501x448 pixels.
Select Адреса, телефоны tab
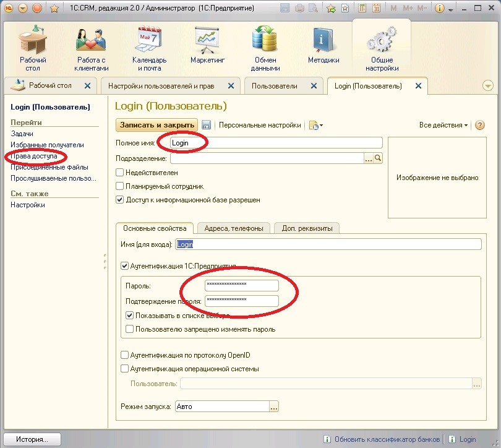234,228
